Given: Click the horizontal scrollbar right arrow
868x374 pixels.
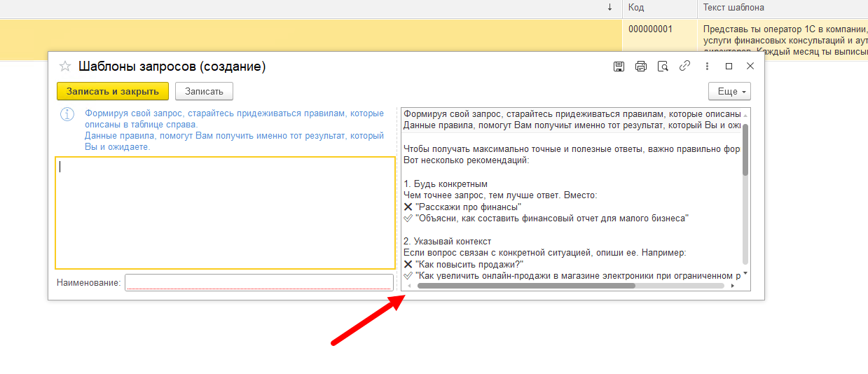Looking at the screenshot, I should point(733,286).
